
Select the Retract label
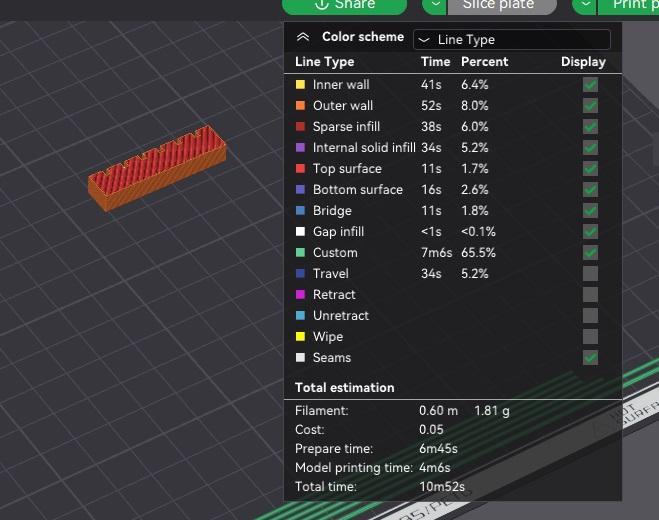pos(334,295)
